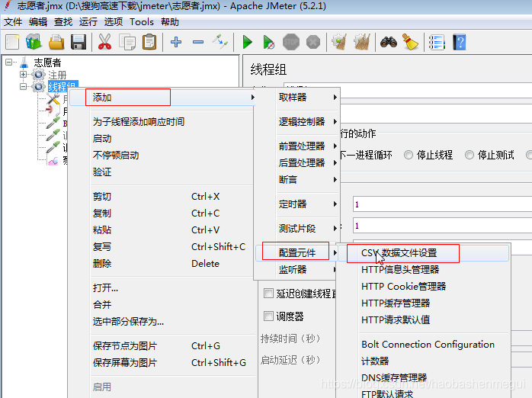Select the 注册 thread group node
This screenshot has width=532, height=398.
[57, 75]
